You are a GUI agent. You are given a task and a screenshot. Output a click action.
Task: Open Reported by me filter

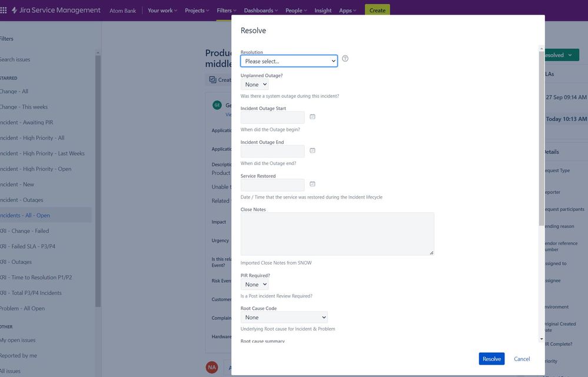point(19,356)
